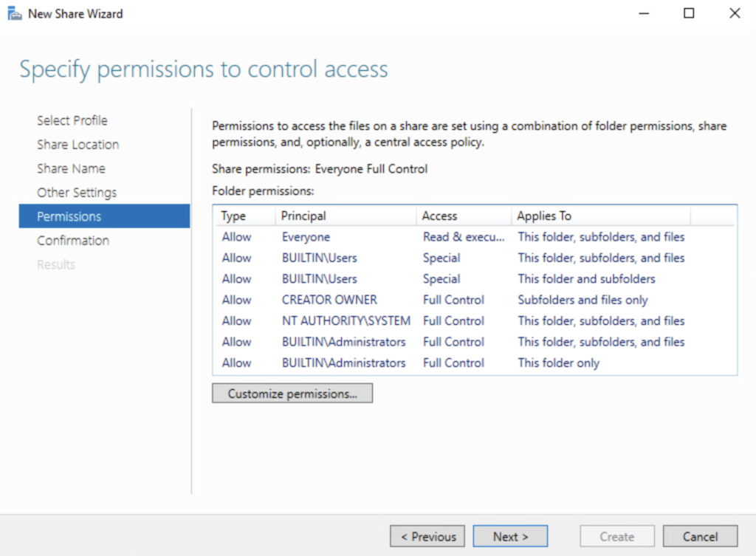
Task: Click the New Share Wizard title bar icon
Action: (x=15, y=14)
